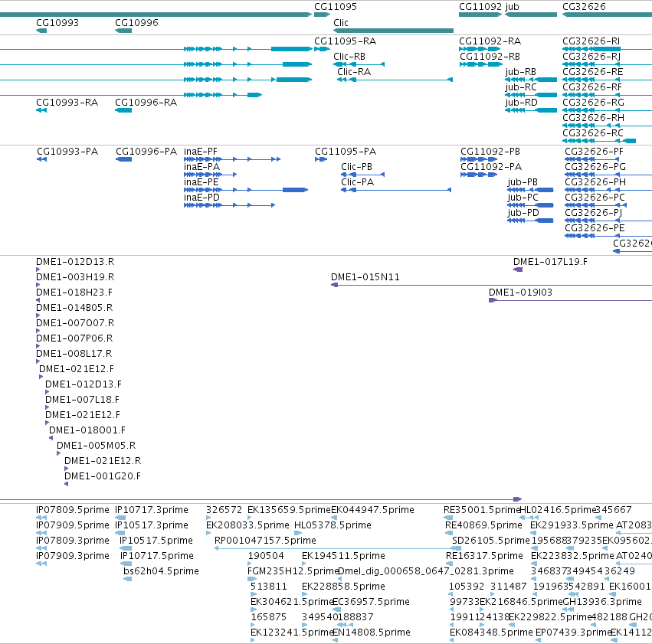
Task: Click the CG10996 gene label
Action: [x=136, y=23]
